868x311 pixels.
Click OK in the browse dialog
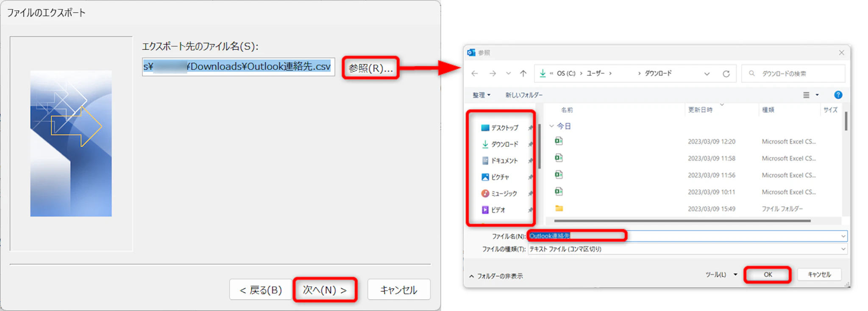[768, 275]
